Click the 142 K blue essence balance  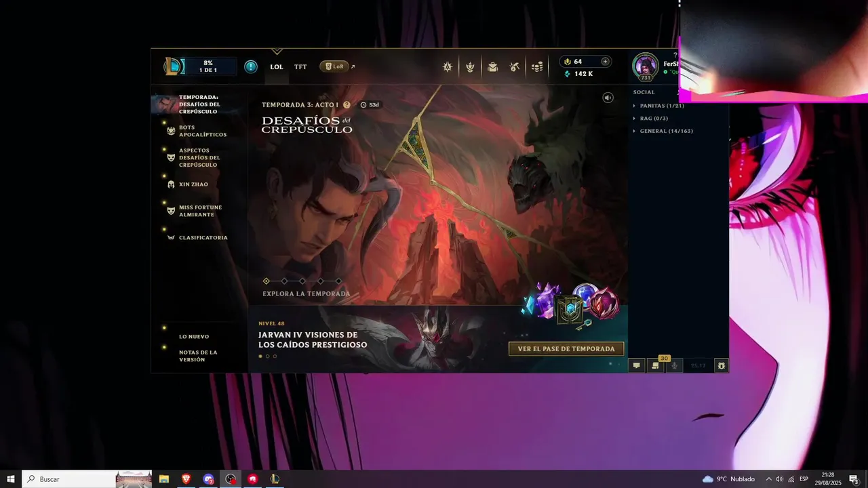pos(578,73)
